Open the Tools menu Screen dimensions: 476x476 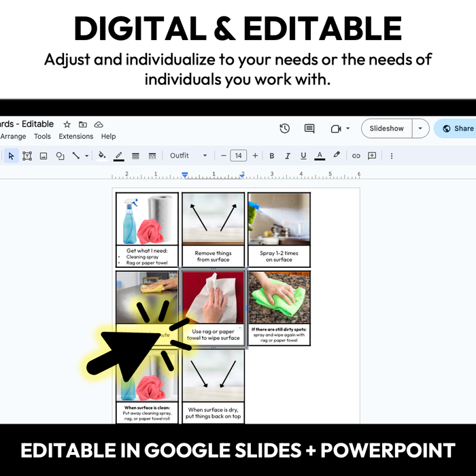pyautogui.click(x=42, y=137)
